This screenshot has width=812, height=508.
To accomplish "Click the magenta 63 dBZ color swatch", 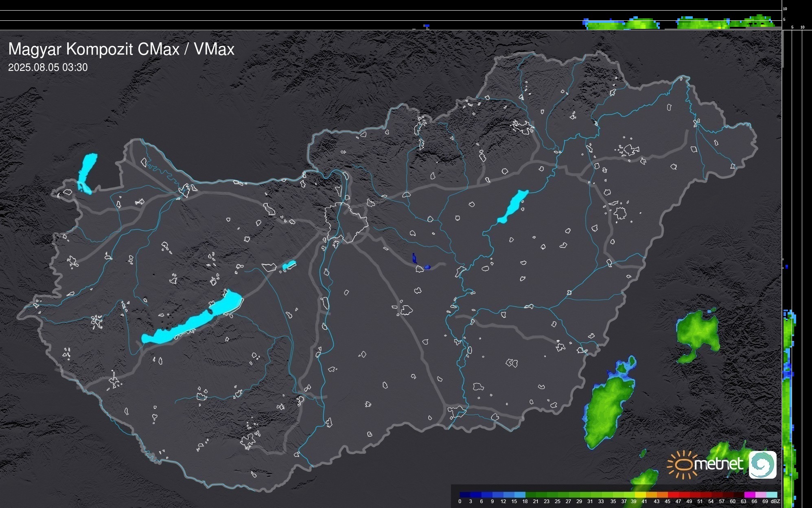I will click(749, 495).
